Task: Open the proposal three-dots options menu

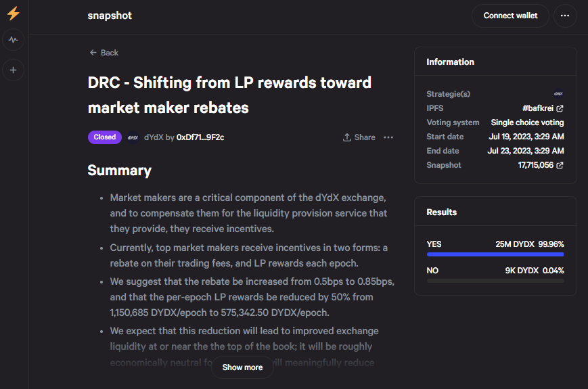Action: pyautogui.click(x=388, y=137)
